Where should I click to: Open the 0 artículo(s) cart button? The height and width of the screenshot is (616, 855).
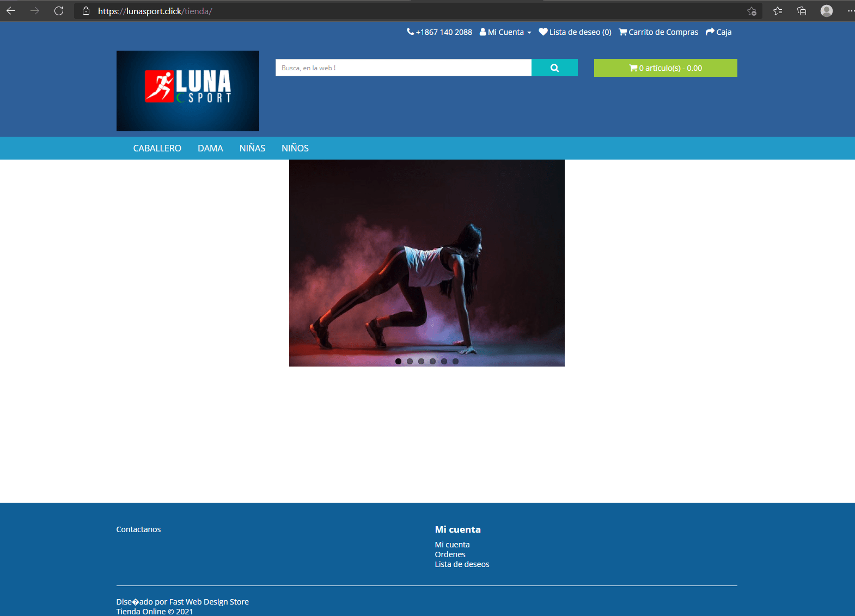pos(665,68)
